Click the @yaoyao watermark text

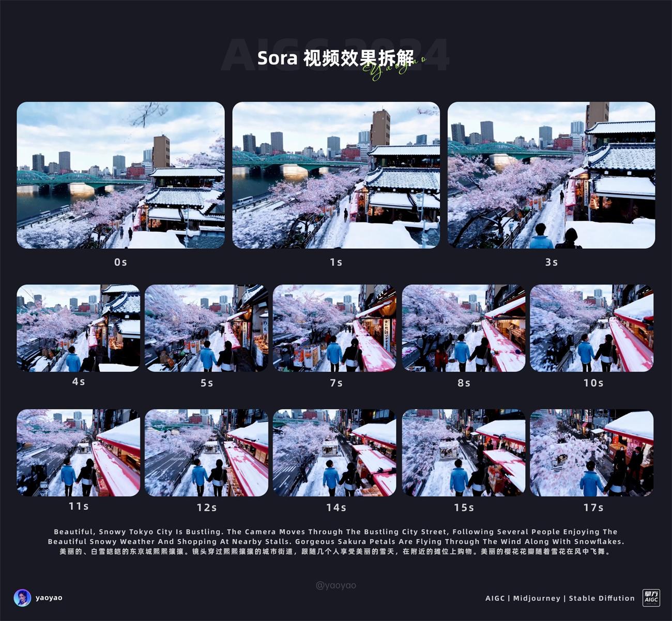coord(336,584)
